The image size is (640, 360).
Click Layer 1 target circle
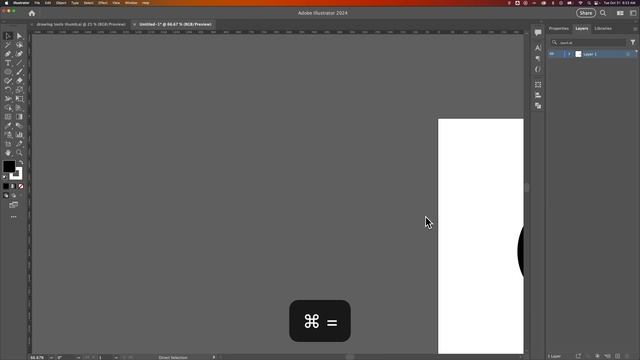click(628, 54)
